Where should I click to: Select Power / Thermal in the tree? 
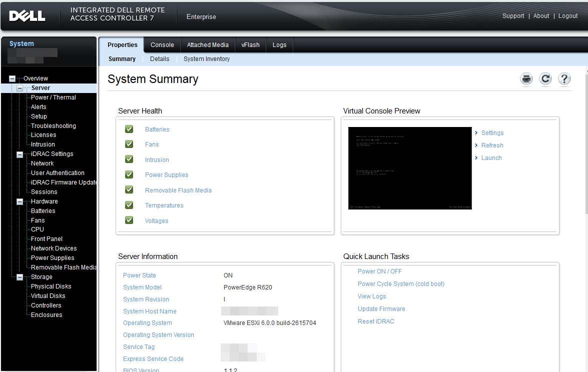coord(53,97)
